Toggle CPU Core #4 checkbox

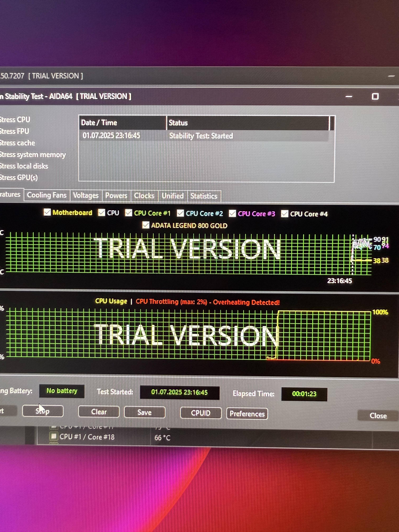(x=284, y=214)
